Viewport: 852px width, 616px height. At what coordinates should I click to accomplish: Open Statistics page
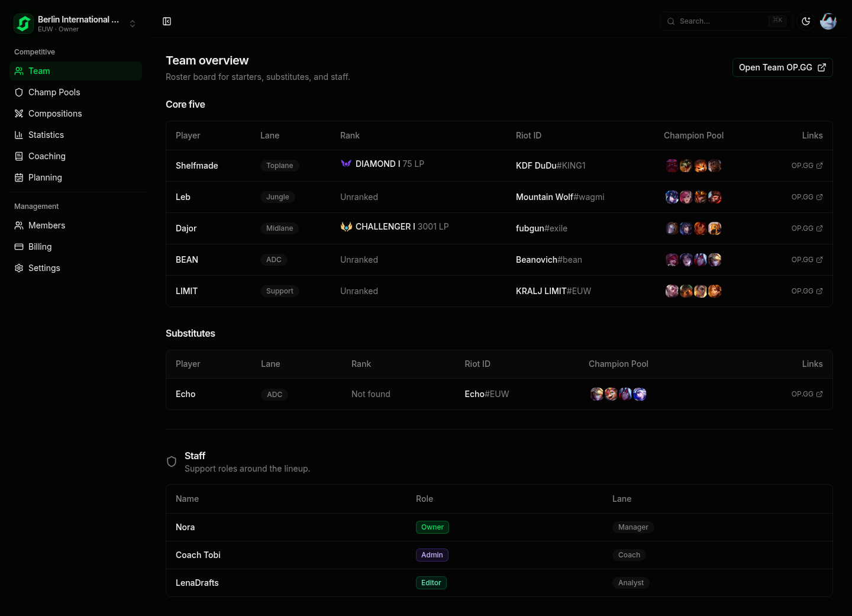[76, 135]
